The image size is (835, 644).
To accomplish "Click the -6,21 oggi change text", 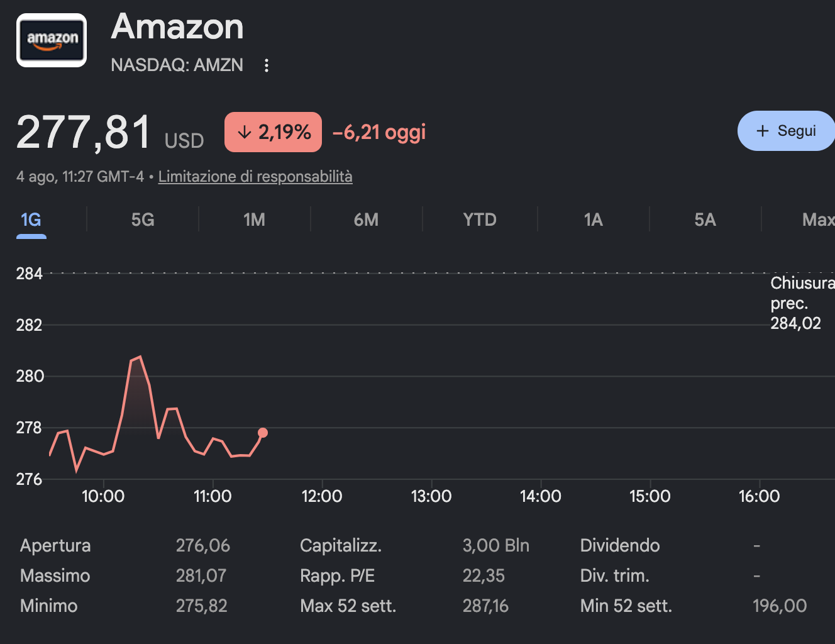I will point(379,132).
